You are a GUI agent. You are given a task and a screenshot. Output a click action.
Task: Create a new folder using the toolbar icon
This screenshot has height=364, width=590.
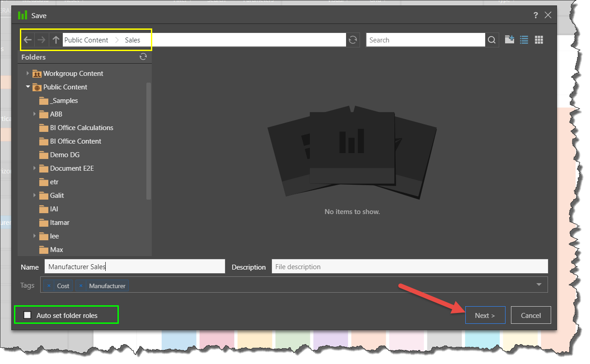509,40
